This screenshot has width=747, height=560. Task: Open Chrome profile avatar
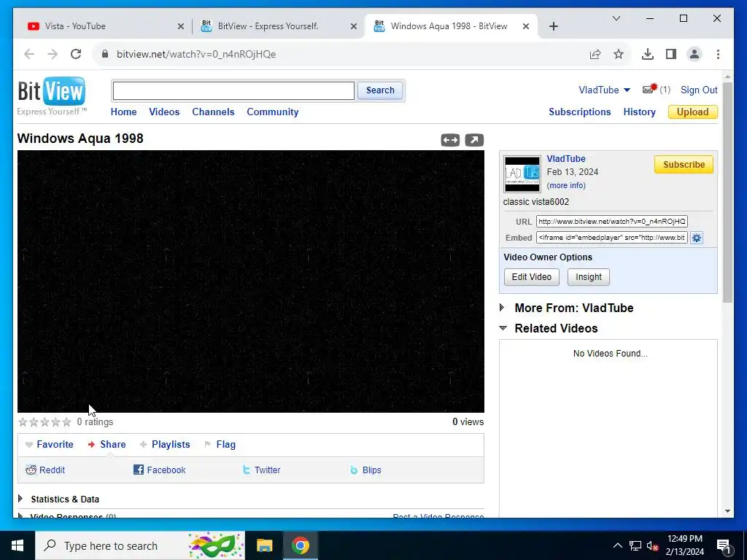pyautogui.click(x=694, y=54)
